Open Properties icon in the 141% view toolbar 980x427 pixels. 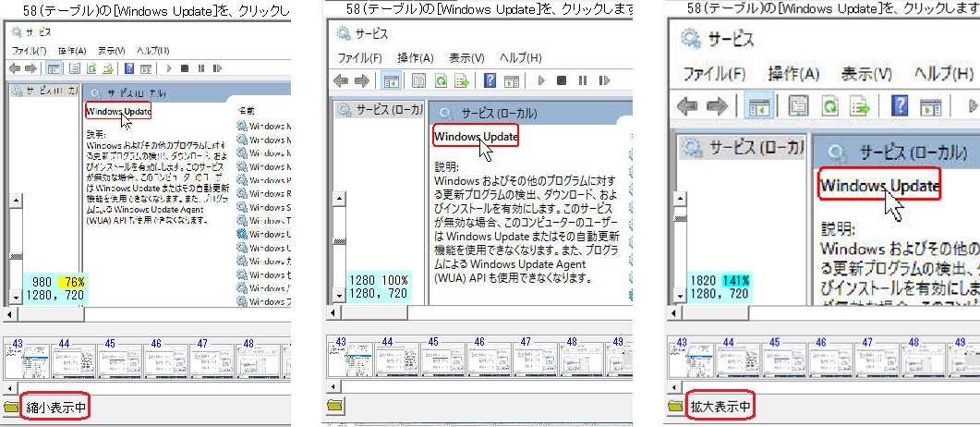(x=799, y=106)
